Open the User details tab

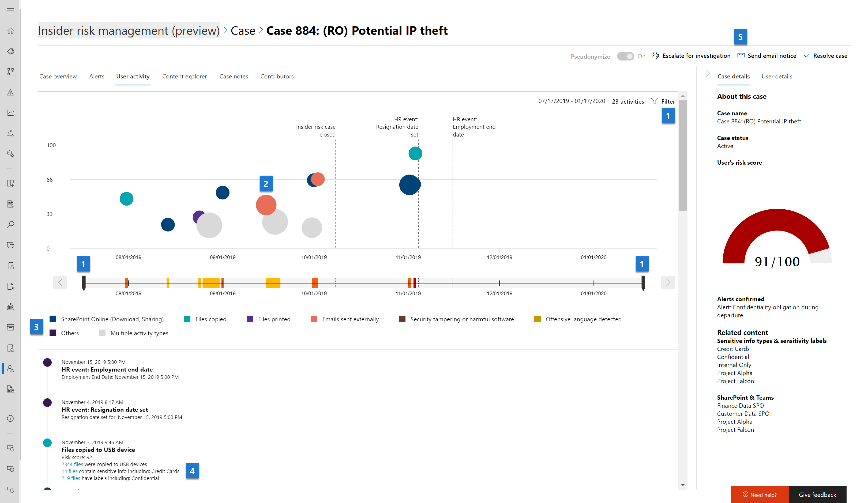777,77
